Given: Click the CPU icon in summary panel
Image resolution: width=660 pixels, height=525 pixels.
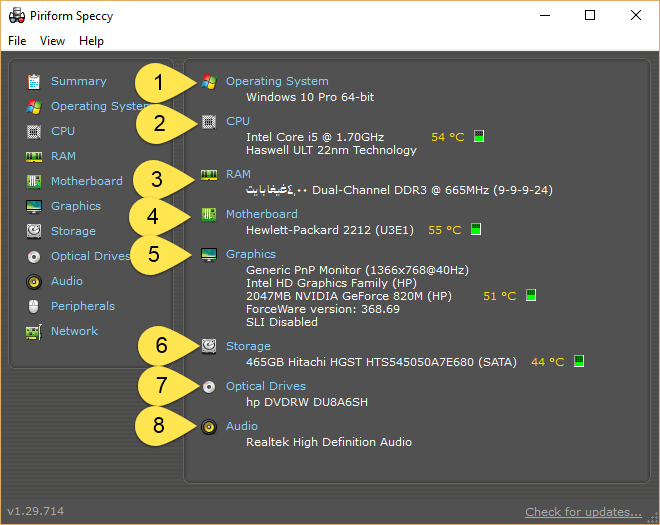Looking at the screenshot, I should [x=209, y=122].
